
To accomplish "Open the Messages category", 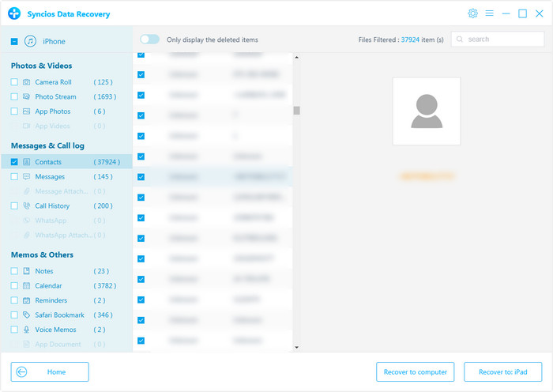I will [50, 176].
